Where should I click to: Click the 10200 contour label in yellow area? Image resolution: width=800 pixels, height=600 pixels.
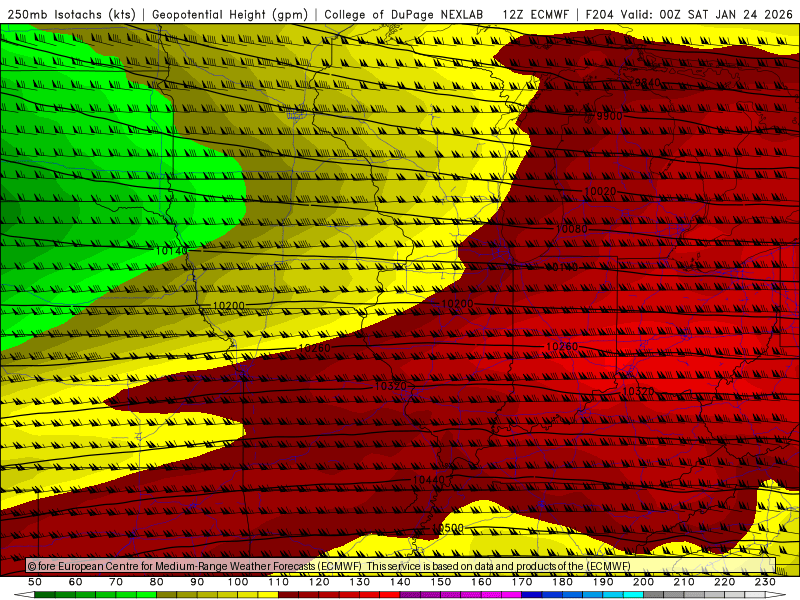pos(228,306)
